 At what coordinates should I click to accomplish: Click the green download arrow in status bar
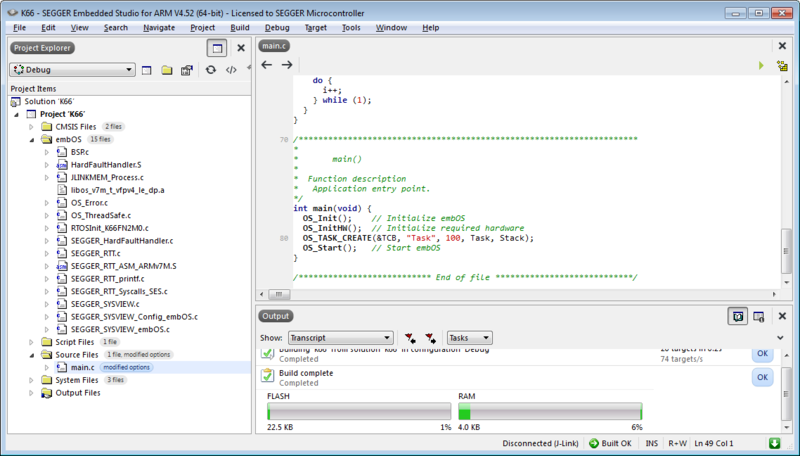[x=774, y=443]
